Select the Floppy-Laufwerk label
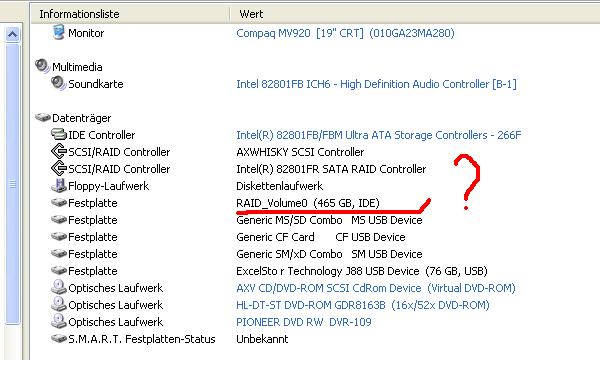600x384 pixels. click(x=108, y=186)
